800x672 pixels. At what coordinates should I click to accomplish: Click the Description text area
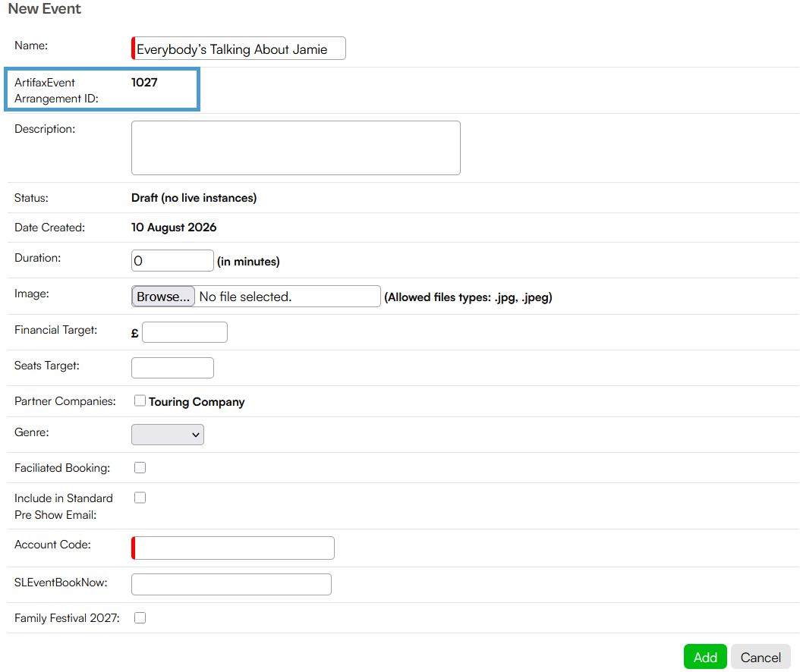click(x=296, y=148)
